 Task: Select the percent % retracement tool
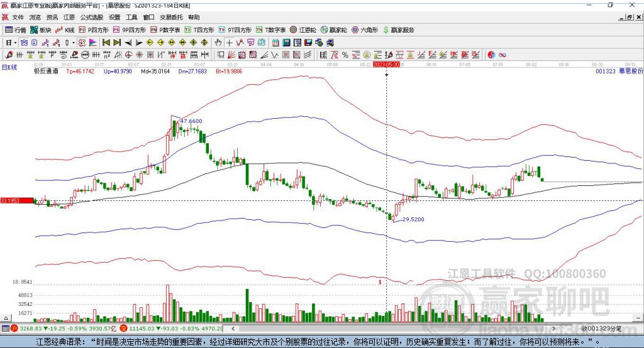pyautogui.click(x=345, y=55)
